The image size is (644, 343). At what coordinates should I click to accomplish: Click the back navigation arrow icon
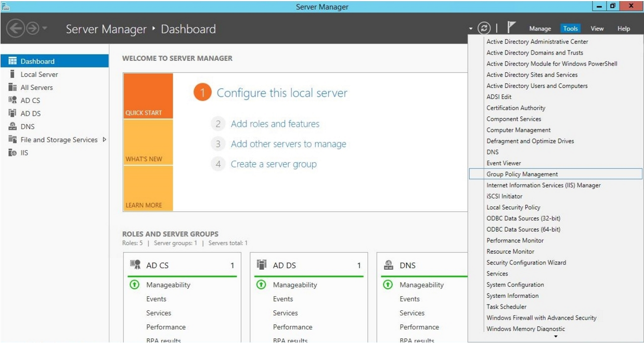[x=17, y=30]
